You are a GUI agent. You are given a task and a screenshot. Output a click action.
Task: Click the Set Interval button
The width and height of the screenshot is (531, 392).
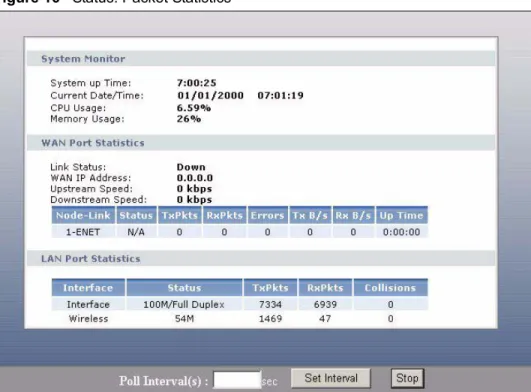331,378
